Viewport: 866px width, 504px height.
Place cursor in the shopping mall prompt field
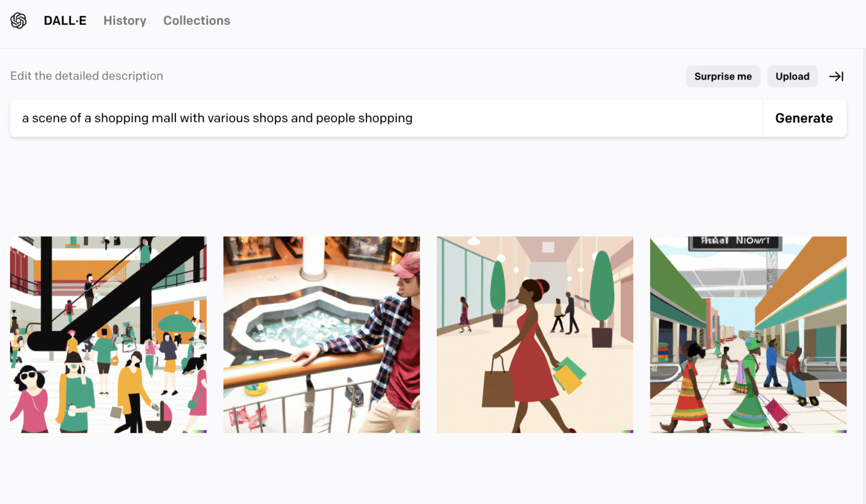click(386, 118)
